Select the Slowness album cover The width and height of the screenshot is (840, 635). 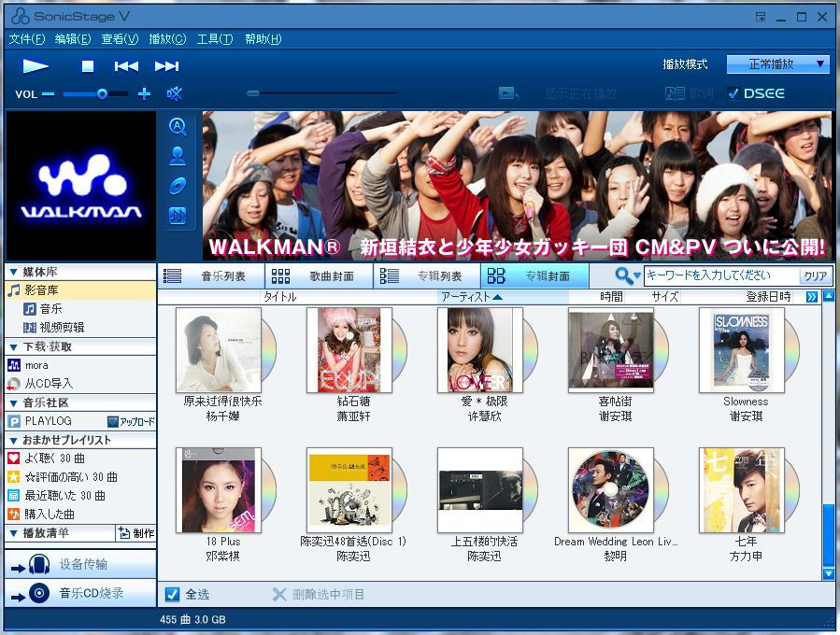(742, 350)
